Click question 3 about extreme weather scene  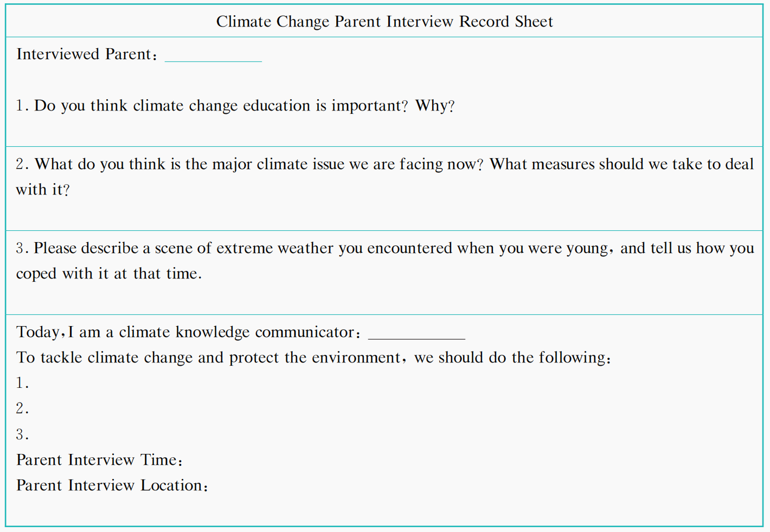coord(384,248)
